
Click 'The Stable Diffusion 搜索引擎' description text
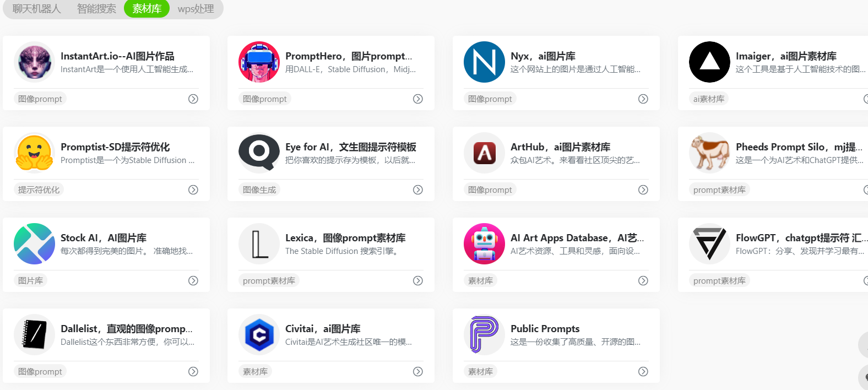(341, 251)
